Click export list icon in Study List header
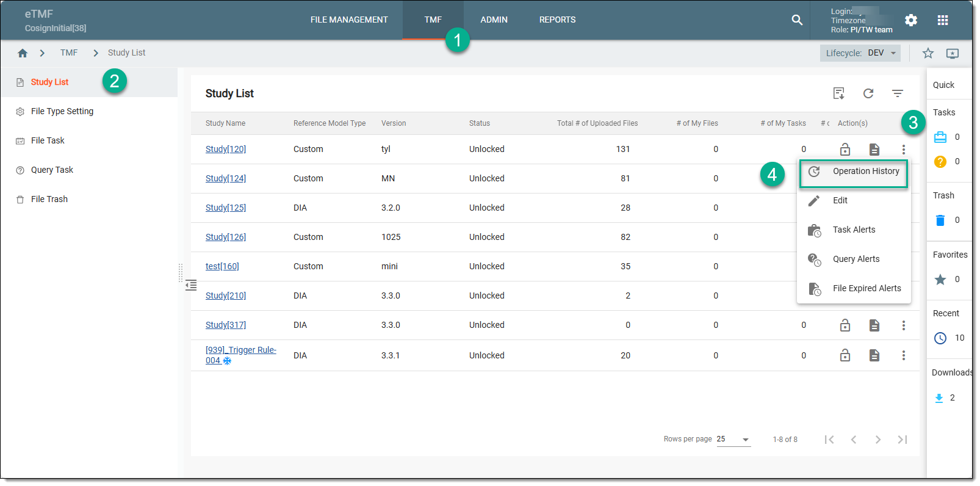Screen dimensions: 980x486 tap(839, 93)
